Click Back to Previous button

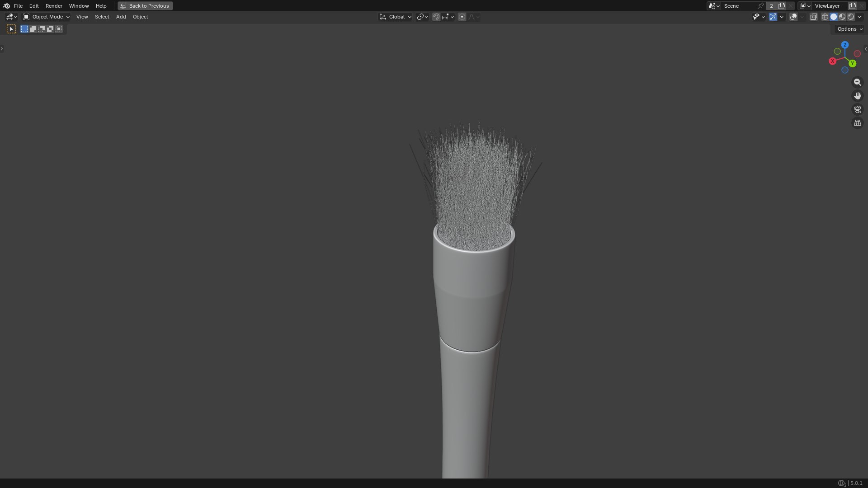[145, 6]
